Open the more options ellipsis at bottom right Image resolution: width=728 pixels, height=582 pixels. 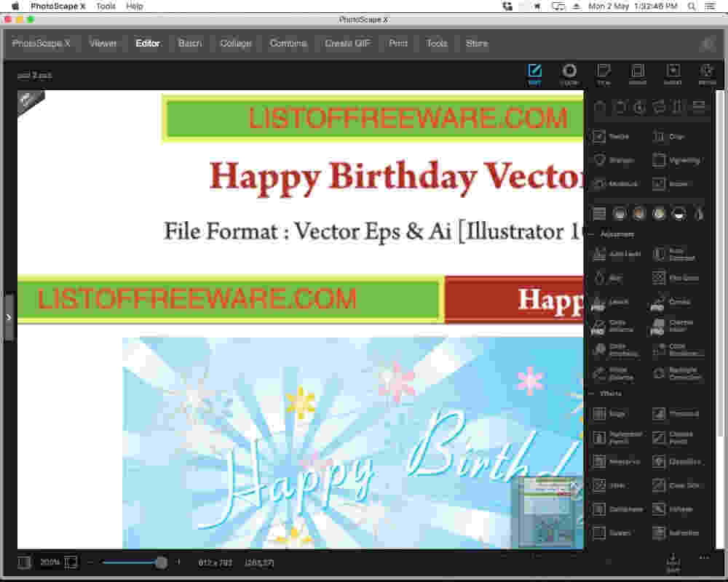coord(704,557)
